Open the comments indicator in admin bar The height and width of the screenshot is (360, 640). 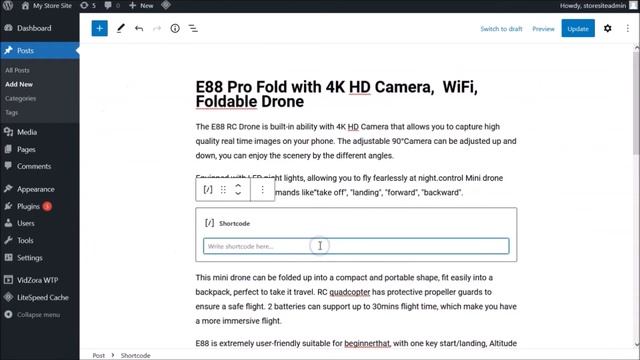coord(112,6)
